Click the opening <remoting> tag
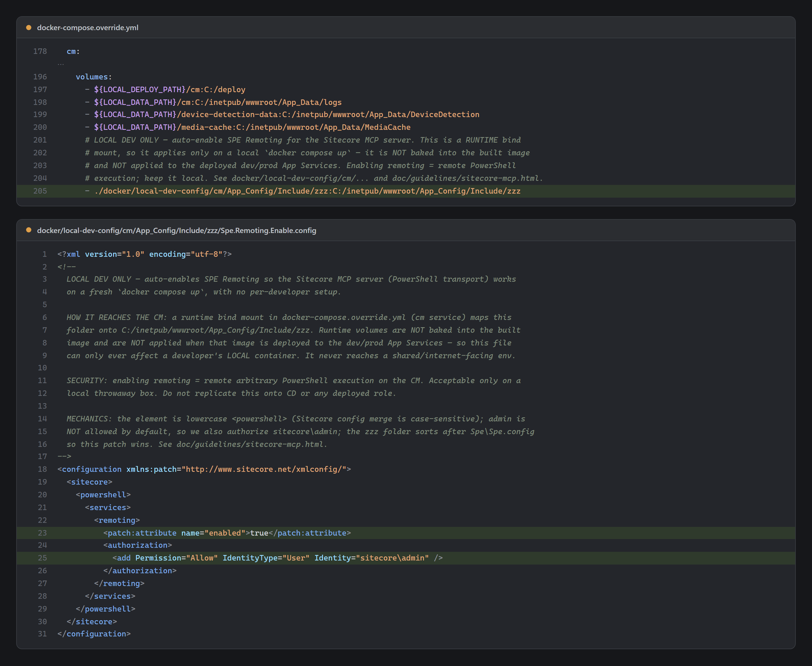This screenshot has width=812, height=666. (x=117, y=520)
